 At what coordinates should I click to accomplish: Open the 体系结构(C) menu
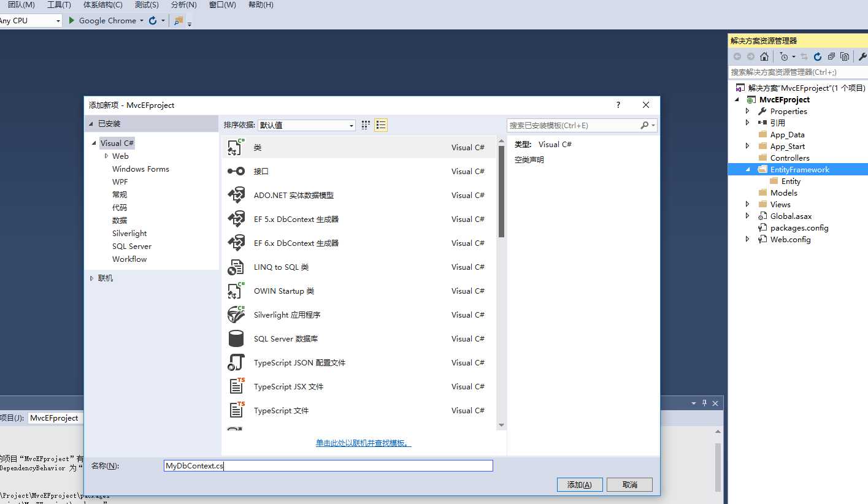(x=103, y=5)
